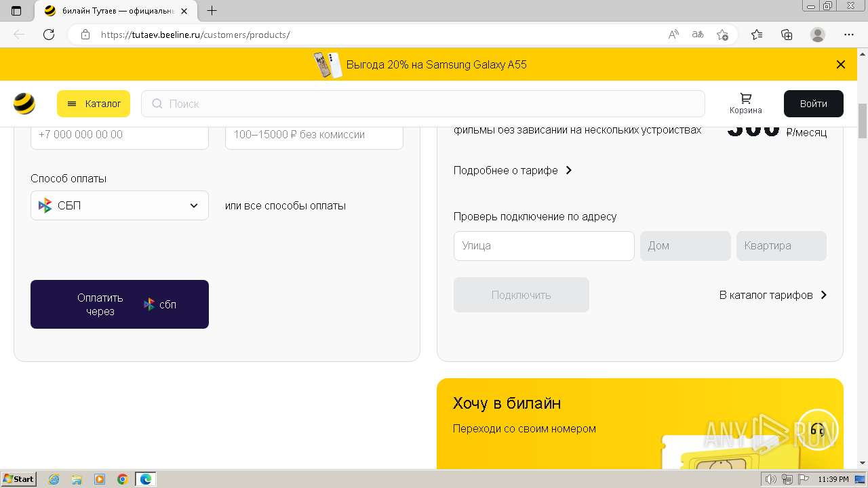Click the Дом house number field
This screenshot has height=488, width=868.
686,246
